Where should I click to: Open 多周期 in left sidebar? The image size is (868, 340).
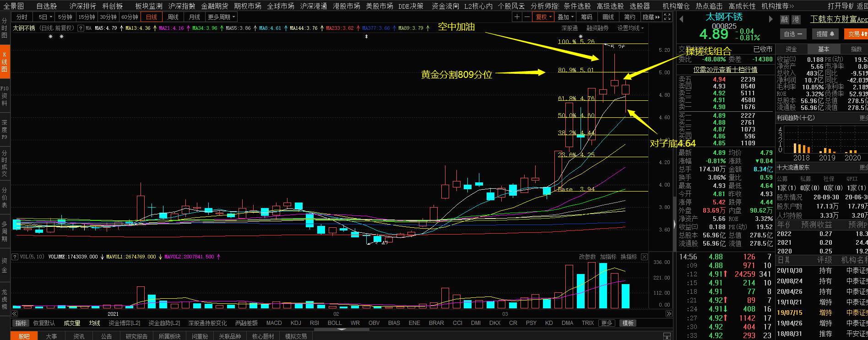click(x=5, y=231)
